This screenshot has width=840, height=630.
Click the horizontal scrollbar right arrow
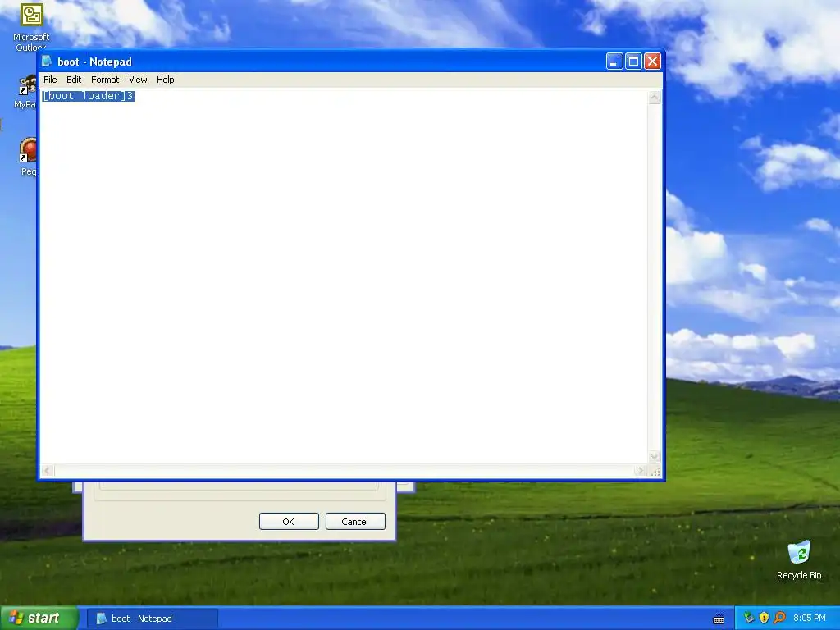[640, 471]
